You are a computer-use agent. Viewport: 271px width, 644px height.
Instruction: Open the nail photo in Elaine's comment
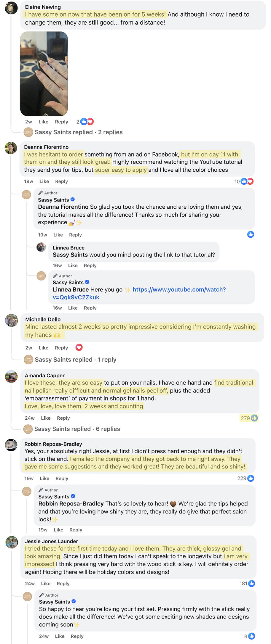coord(44,74)
